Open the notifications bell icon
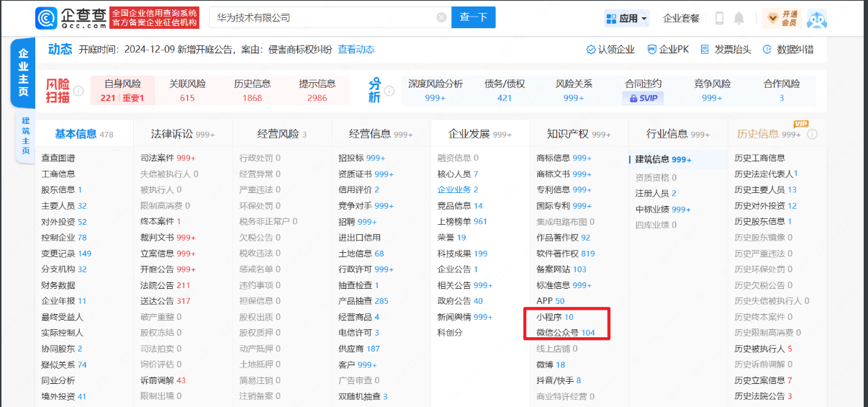 point(739,18)
